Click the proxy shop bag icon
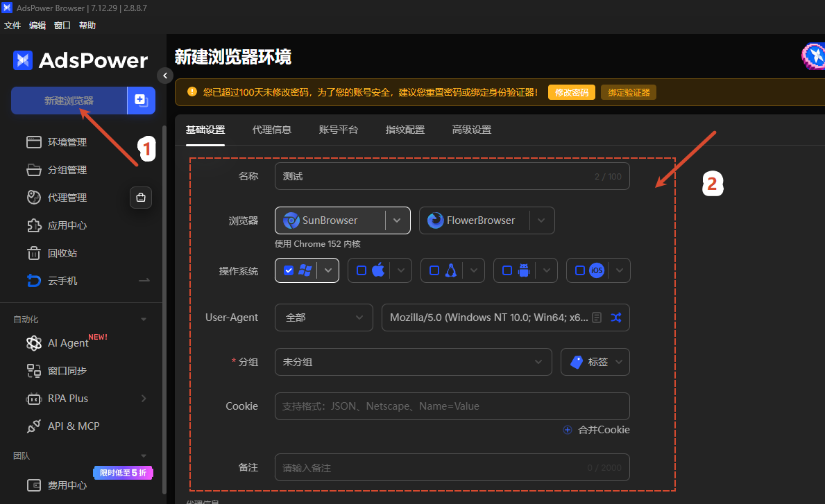 141,198
